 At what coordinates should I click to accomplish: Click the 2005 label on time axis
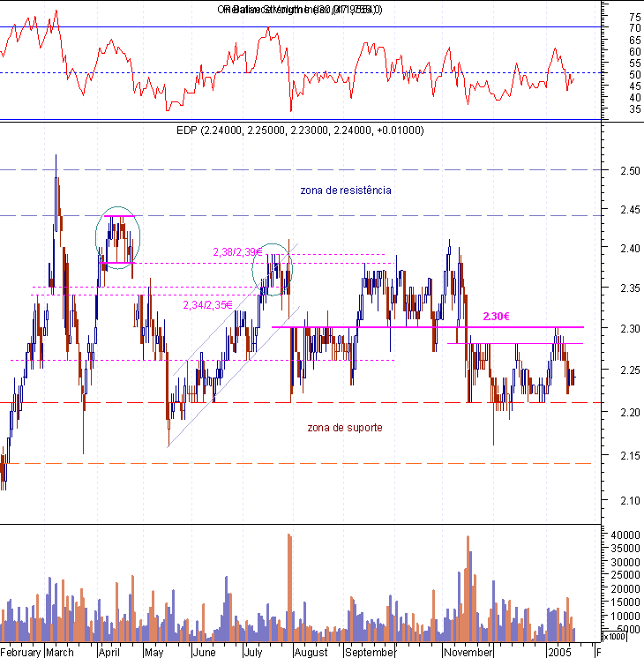tap(559, 652)
